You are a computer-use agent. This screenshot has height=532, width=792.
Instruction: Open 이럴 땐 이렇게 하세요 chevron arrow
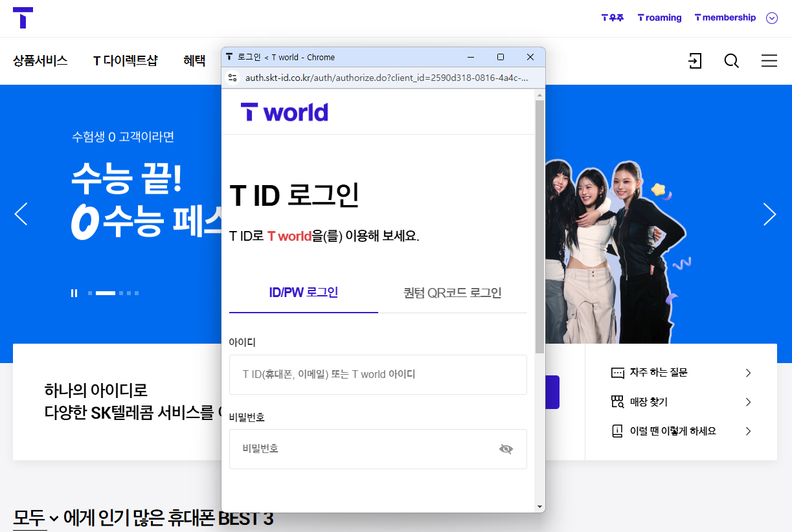coord(748,431)
